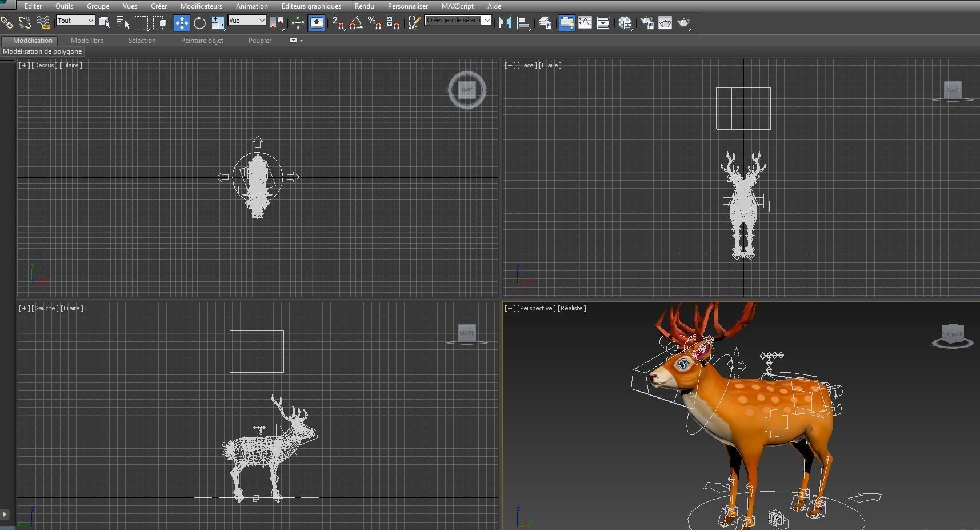Click the ViewCube in the Perspective viewport
The height and width of the screenshot is (530, 980).
952,335
